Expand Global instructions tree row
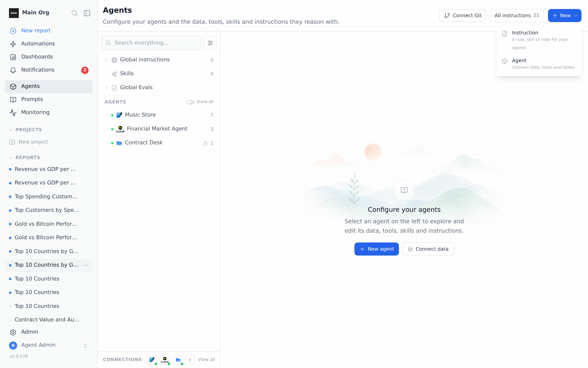 pyautogui.click(x=106, y=60)
